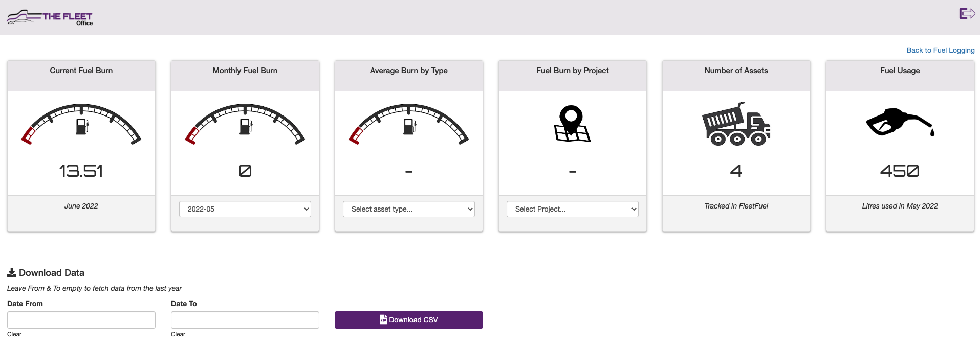Click the dump truck assets icon
The image size is (980, 347).
pos(736,124)
